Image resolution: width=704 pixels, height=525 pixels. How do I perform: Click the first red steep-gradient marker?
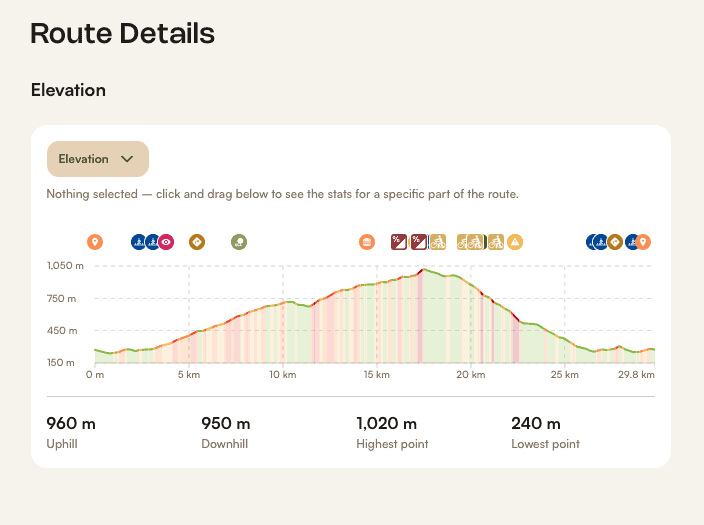[399, 242]
